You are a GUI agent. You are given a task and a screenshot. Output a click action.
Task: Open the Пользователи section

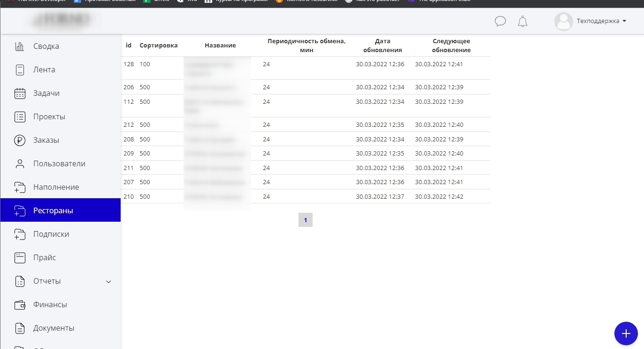[x=60, y=163]
